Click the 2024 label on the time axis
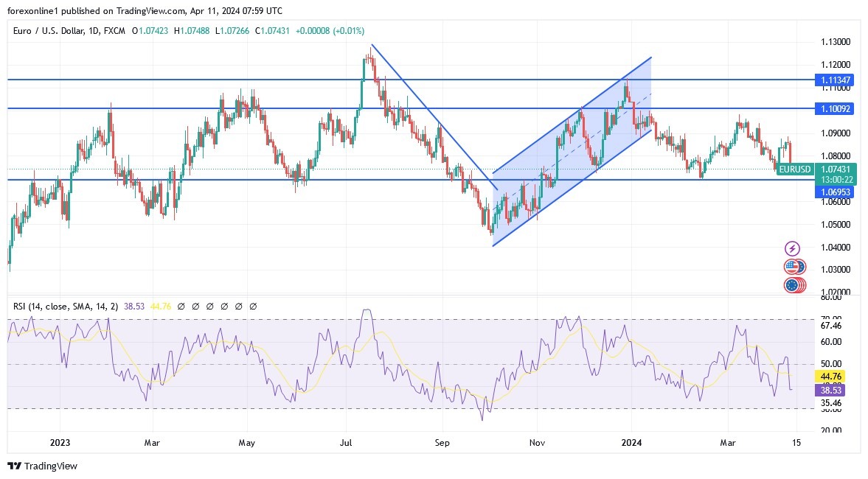This screenshot has width=868, height=479. [x=631, y=443]
